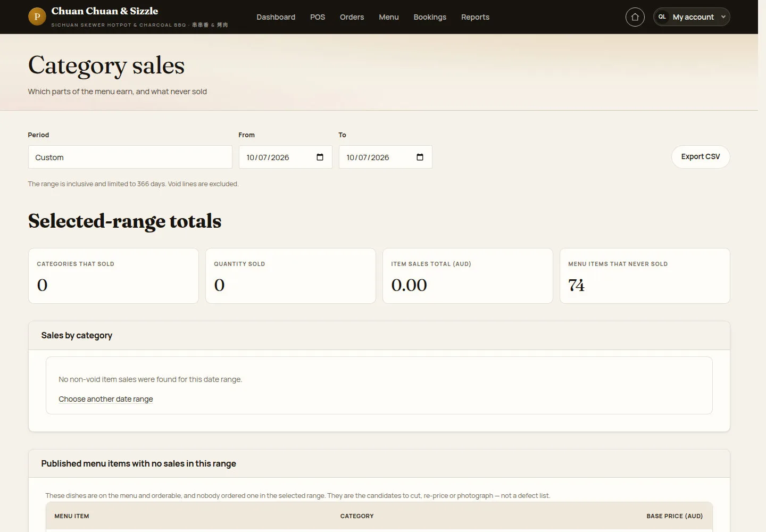766x532 pixels.
Task: Select the Quantity sold card
Action: coord(290,276)
